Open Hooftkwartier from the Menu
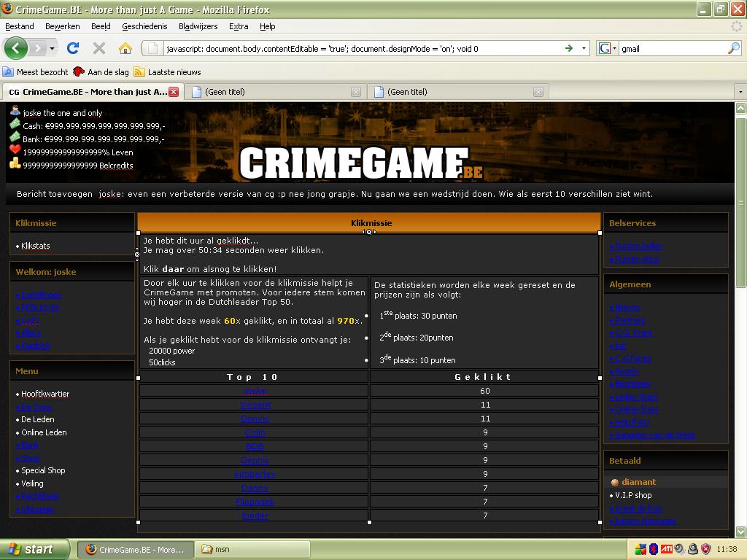 point(45,394)
